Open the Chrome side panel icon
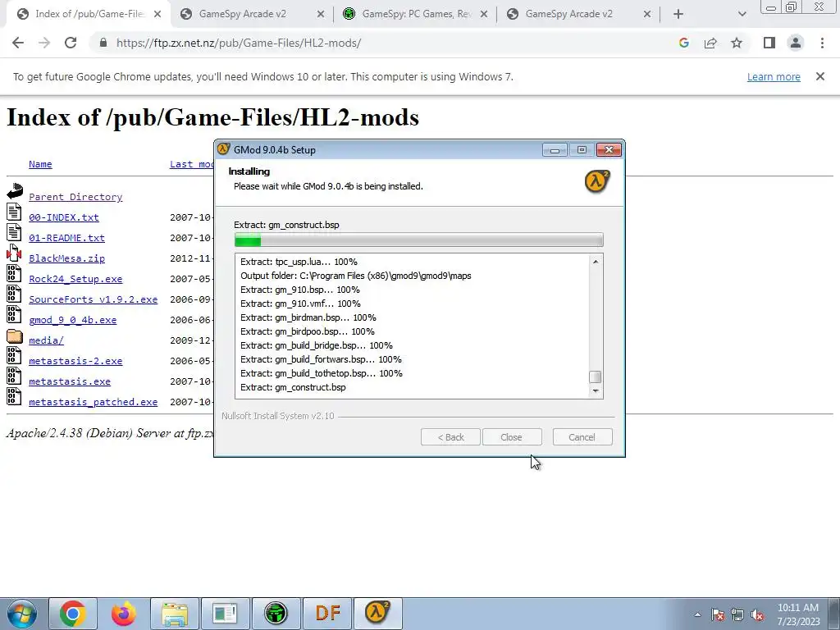The height and width of the screenshot is (630, 840). click(x=769, y=43)
